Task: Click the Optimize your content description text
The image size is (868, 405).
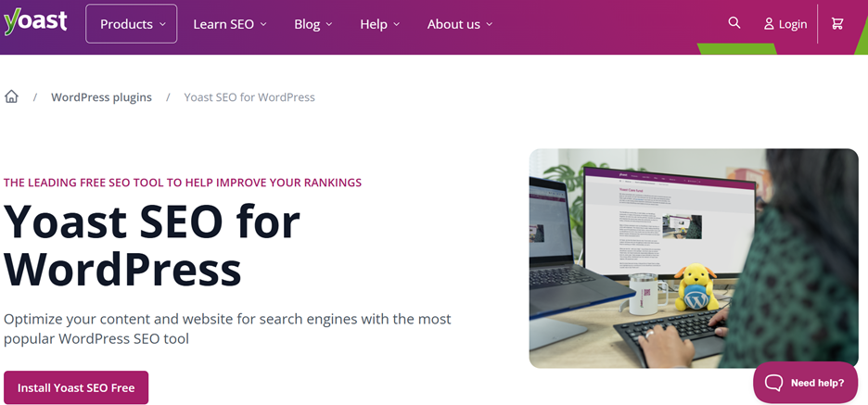Action: click(x=227, y=329)
